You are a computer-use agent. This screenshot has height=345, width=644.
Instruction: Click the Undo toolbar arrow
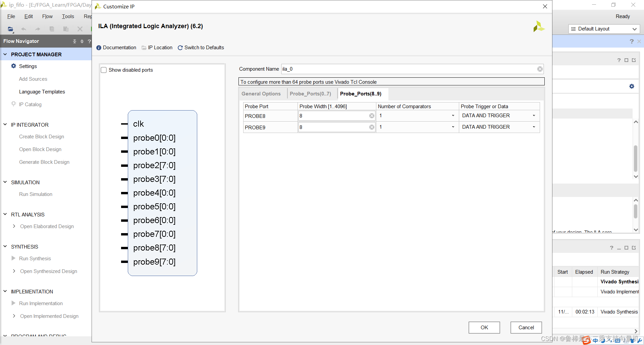[x=24, y=29]
